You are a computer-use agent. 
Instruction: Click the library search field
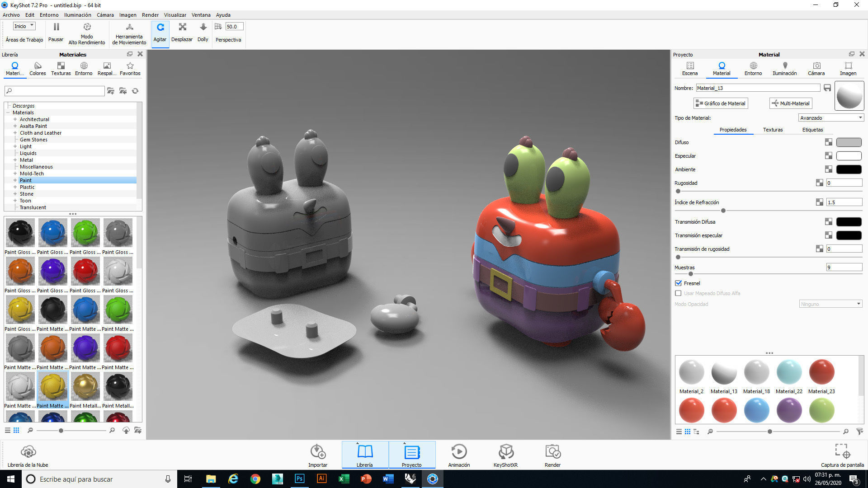pyautogui.click(x=55, y=91)
